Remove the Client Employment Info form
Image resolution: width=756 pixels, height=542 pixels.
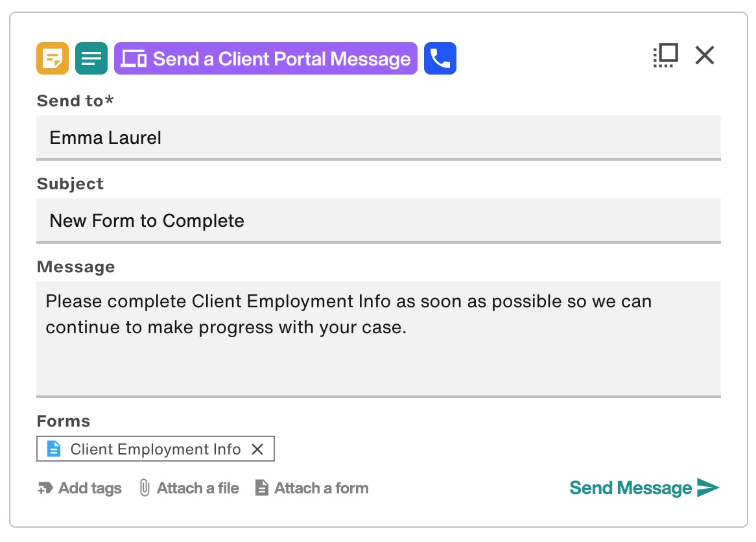[257, 449]
